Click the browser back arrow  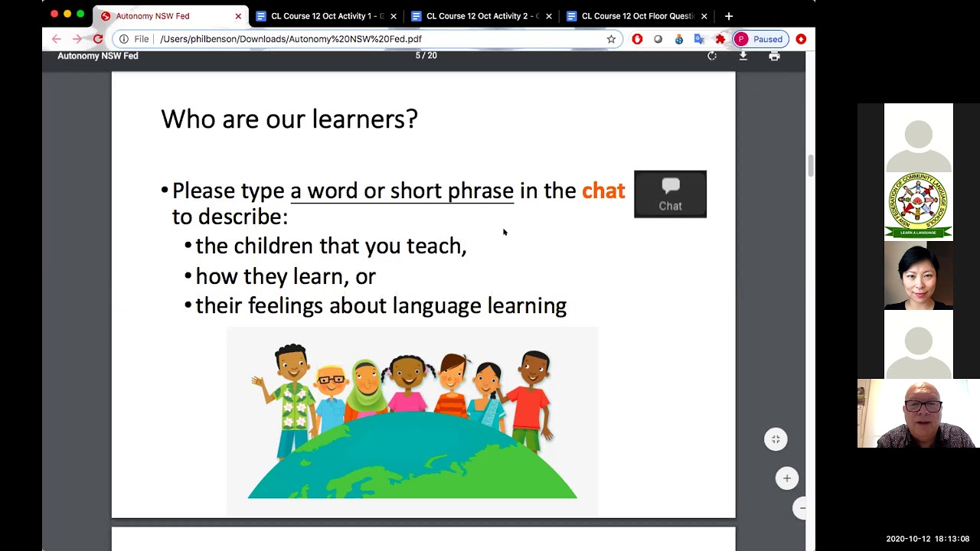57,39
